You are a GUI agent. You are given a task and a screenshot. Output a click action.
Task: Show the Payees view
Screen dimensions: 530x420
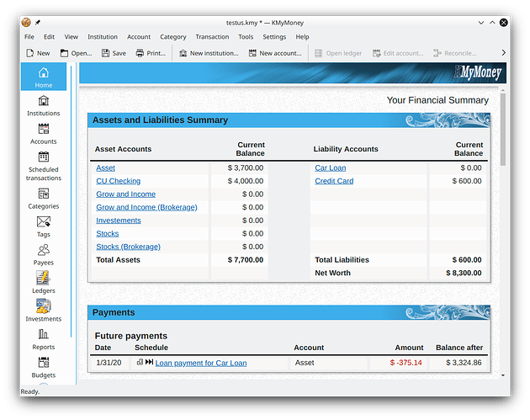(43, 254)
